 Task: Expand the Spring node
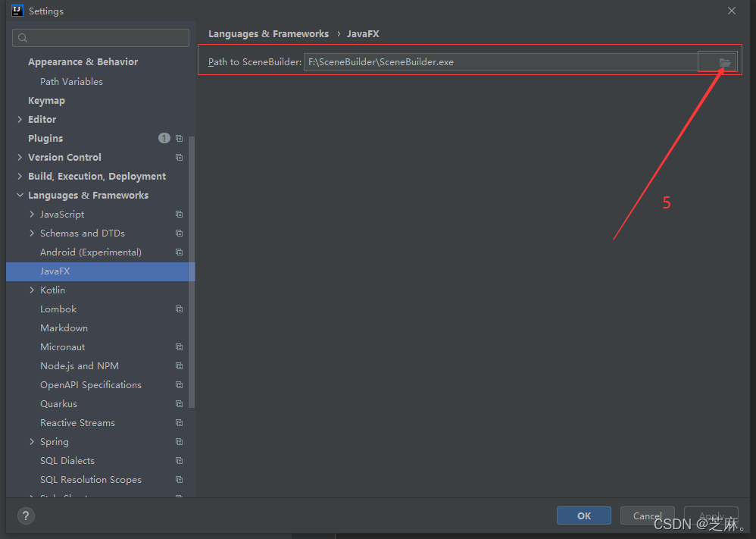[32, 441]
